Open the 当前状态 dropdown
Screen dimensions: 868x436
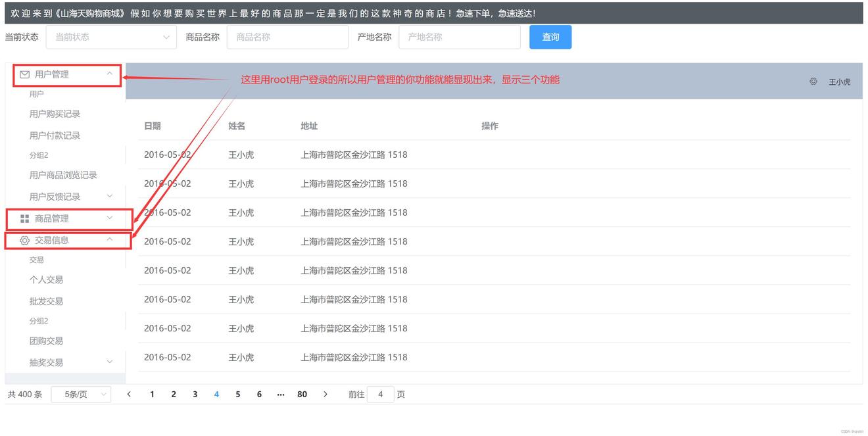pyautogui.click(x=111, y=37)
